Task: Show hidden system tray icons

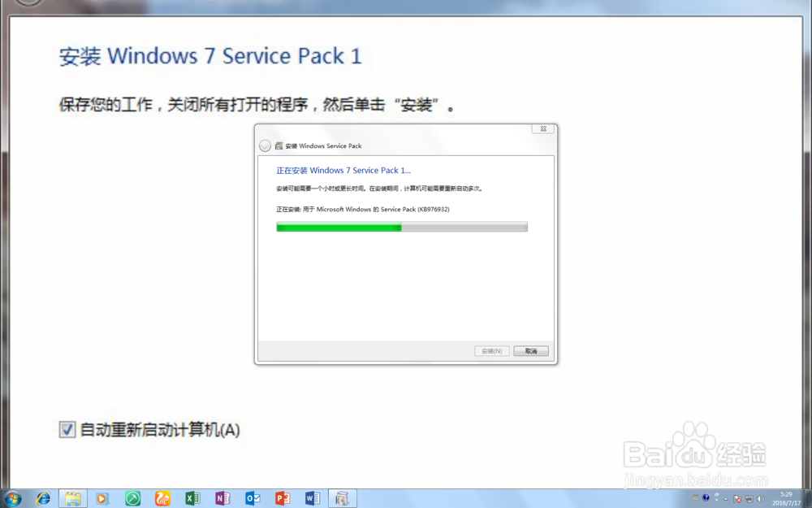Action: (x=725, y=499)
